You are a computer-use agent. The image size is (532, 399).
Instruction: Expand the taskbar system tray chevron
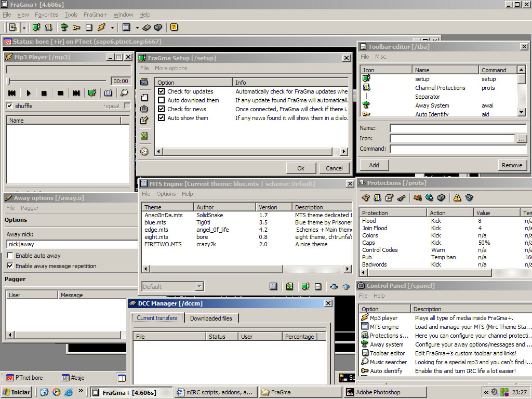[486, 392]
